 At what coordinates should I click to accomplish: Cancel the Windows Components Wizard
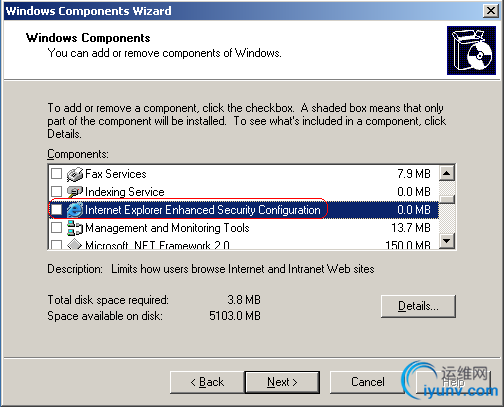pos(367,382)
